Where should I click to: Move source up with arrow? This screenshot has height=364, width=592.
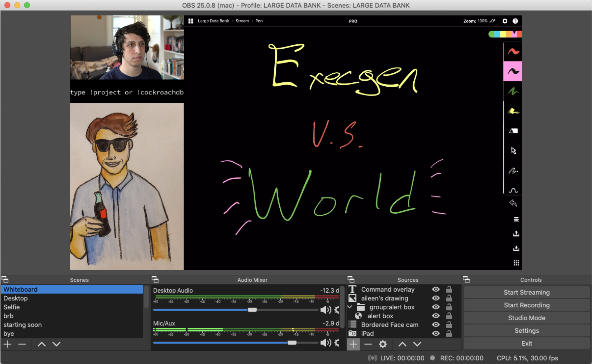402,344
